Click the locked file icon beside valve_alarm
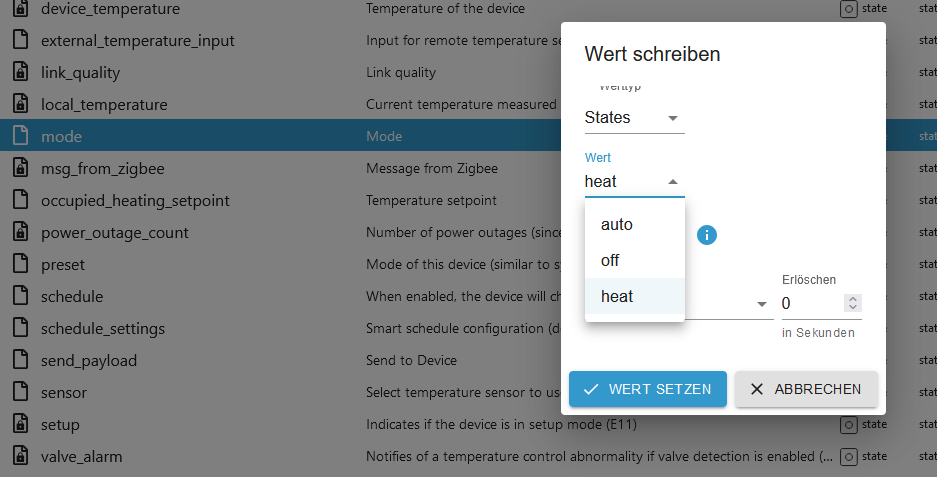 coord(20,455)
